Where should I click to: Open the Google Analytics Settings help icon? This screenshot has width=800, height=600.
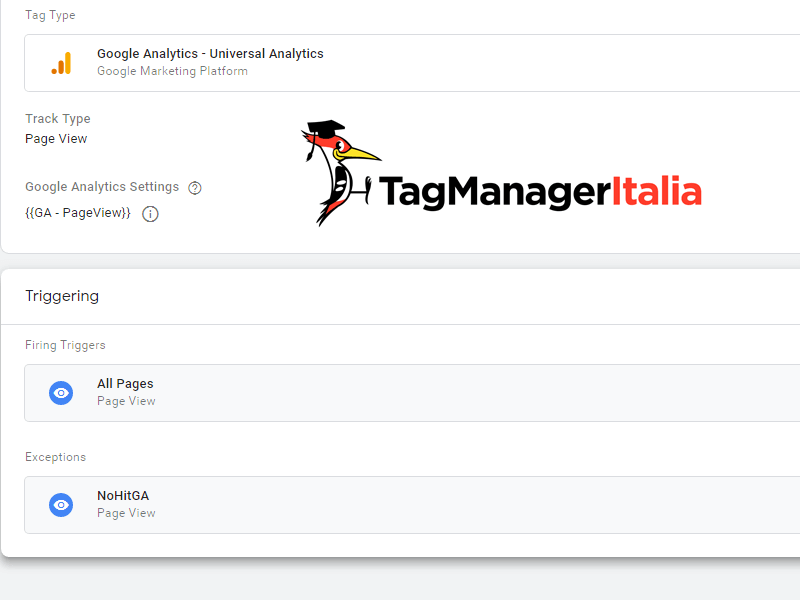point(195,188)
